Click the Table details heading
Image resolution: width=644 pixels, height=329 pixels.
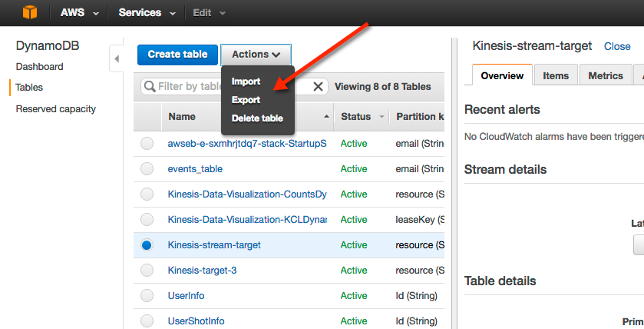500,281
